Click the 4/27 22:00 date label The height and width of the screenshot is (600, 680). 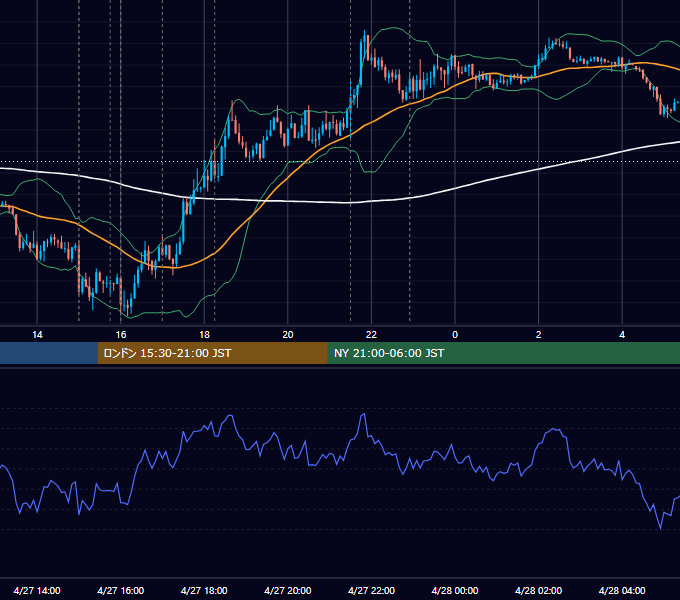[x=371, y=590]
